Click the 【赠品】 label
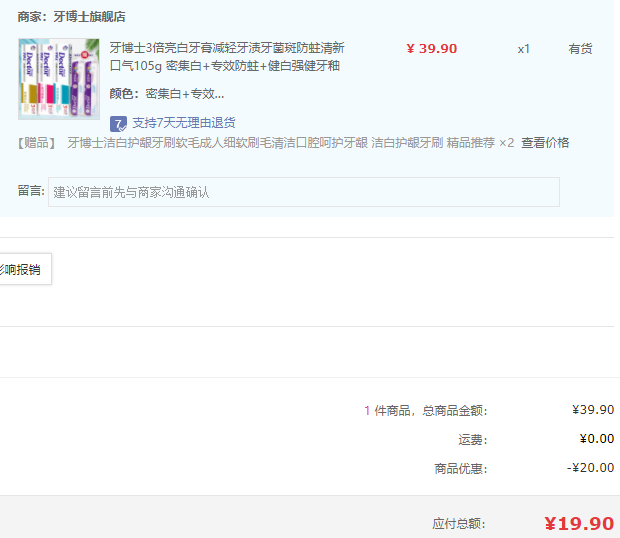This screenshot has height=538, width=620. 37,143
